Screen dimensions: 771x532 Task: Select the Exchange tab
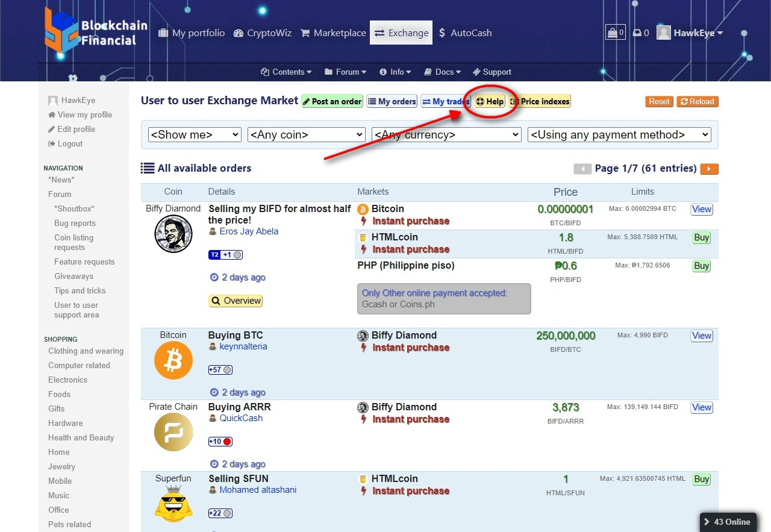401,33
